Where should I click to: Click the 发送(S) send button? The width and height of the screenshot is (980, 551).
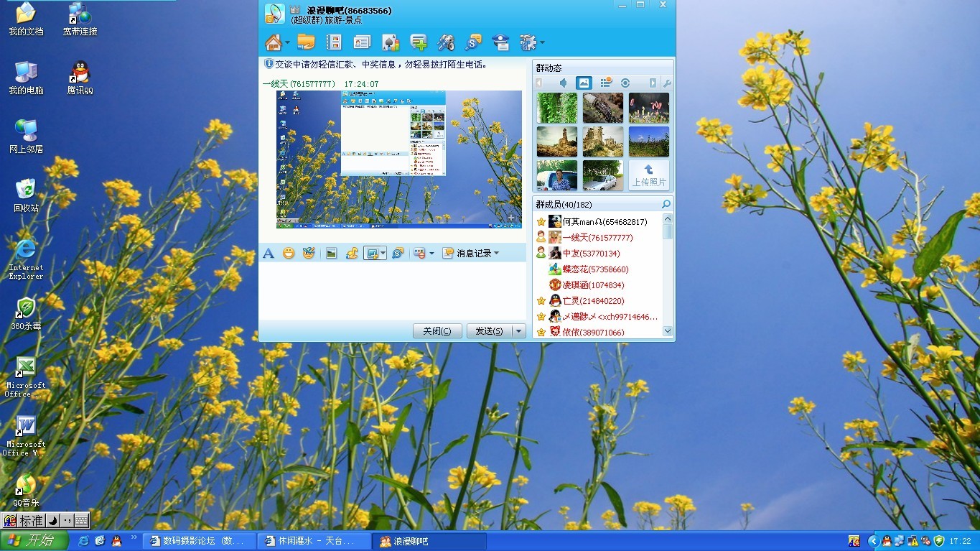[x=488, y=331]
